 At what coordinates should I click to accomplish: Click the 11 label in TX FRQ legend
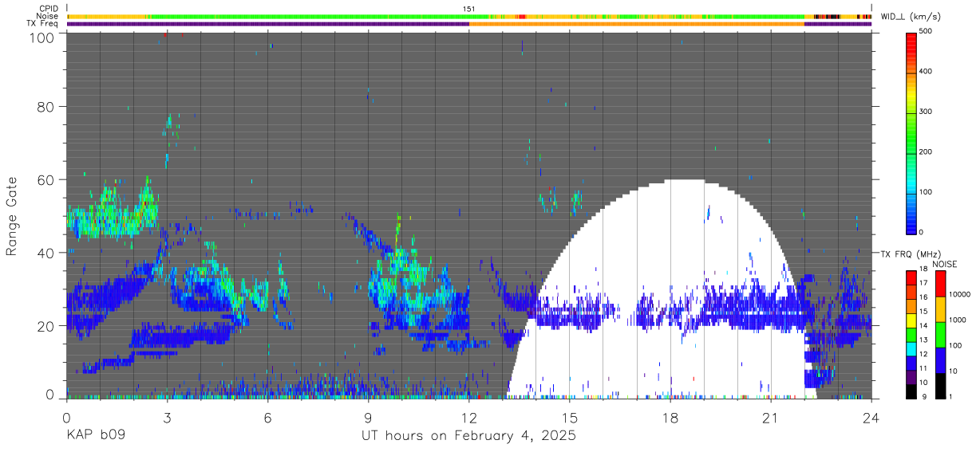click(923, 368)
